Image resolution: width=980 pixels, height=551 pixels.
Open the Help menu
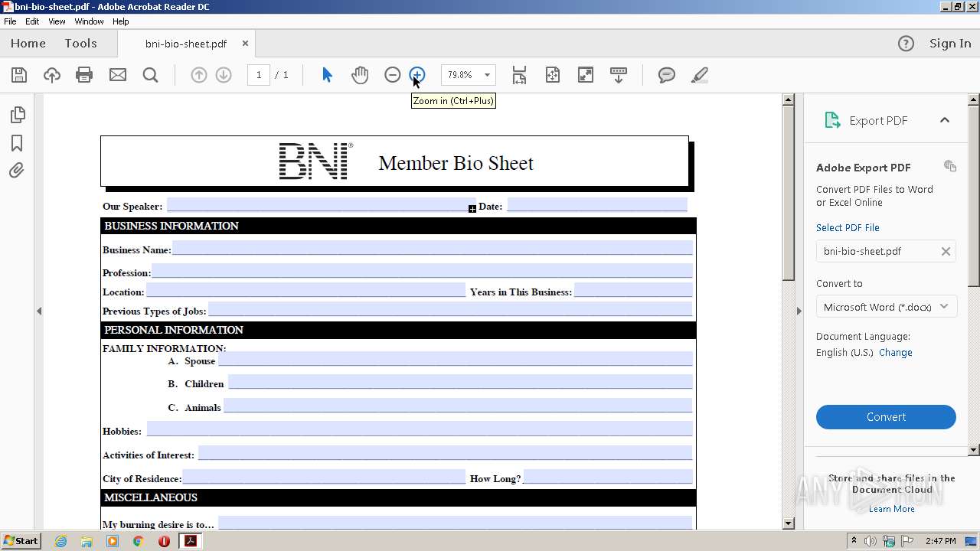121,21
